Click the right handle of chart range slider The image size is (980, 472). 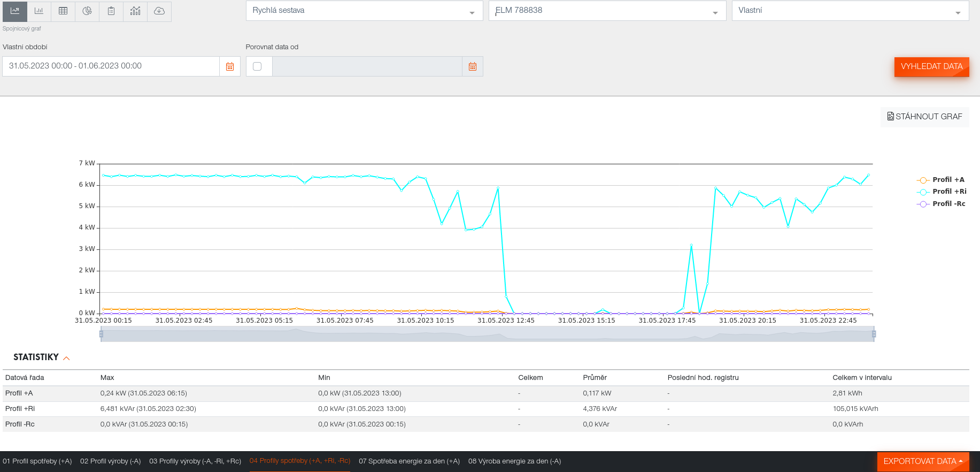pos(874,334)
